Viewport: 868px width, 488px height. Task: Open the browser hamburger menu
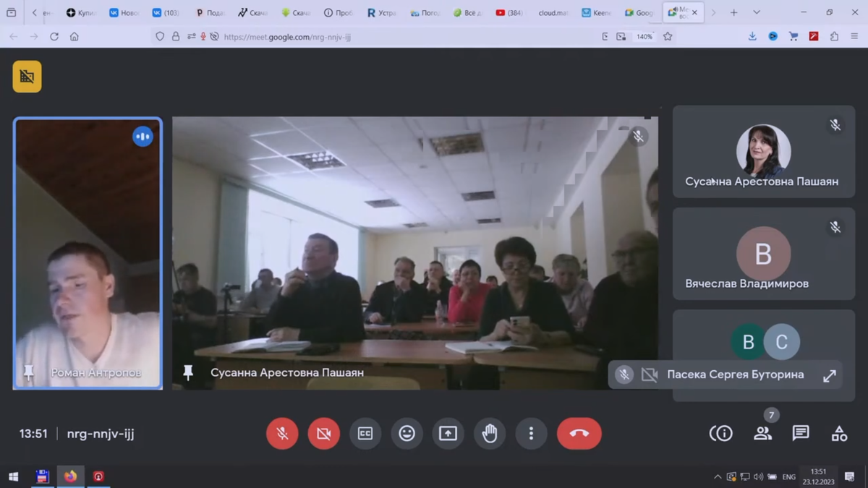[x=854, y=36]
